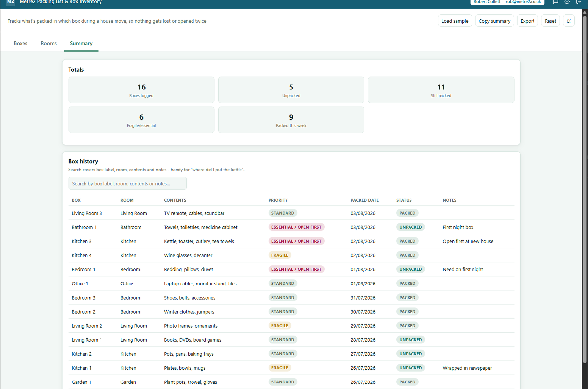Click the 'Open first at new house' note

pyautogui.click(x=468, y=241)
